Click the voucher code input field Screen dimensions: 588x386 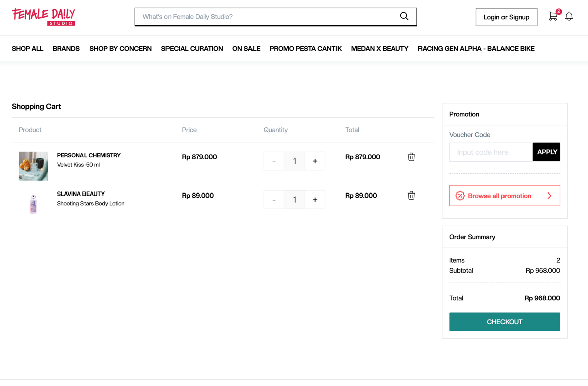point(490,152)
